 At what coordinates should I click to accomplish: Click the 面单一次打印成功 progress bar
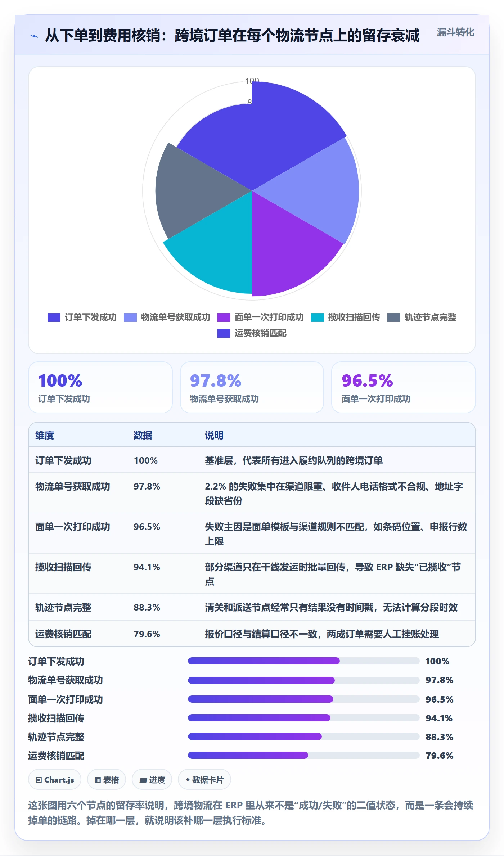point(304,699)
